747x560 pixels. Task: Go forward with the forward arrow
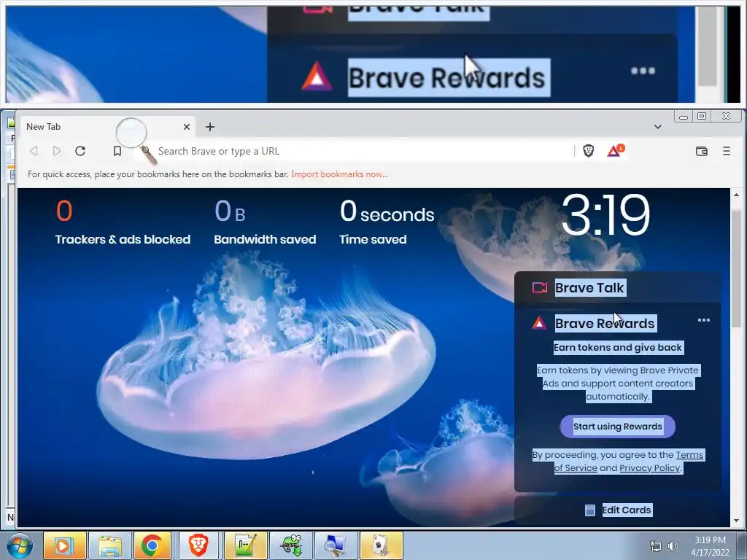click(x=57, y=151)
